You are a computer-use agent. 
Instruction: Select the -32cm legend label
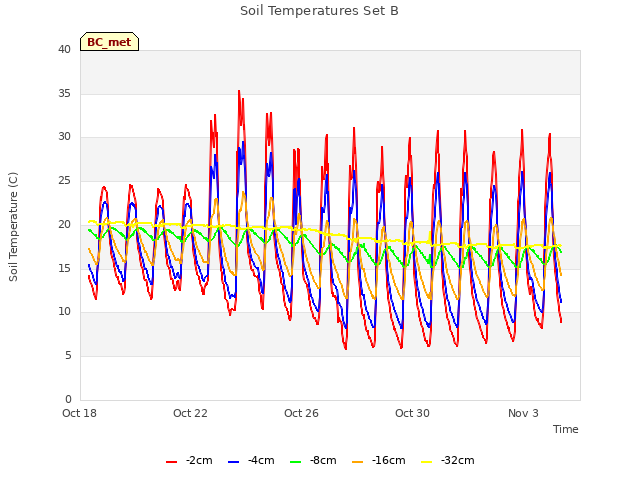click(457, 460)
